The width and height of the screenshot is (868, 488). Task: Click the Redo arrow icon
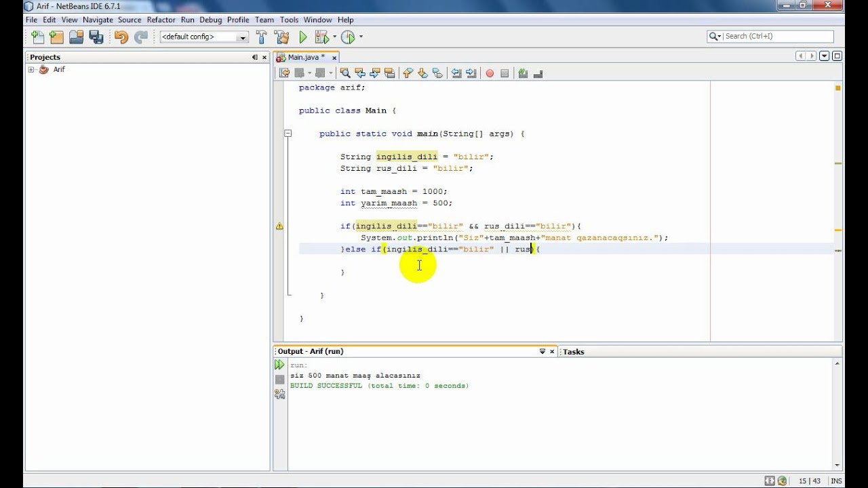pos(140,37)
